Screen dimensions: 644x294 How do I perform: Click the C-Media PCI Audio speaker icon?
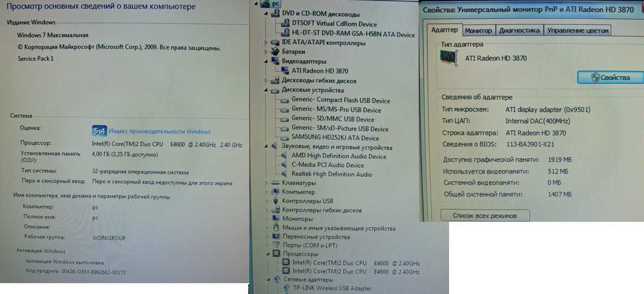[x=285, y=165]
